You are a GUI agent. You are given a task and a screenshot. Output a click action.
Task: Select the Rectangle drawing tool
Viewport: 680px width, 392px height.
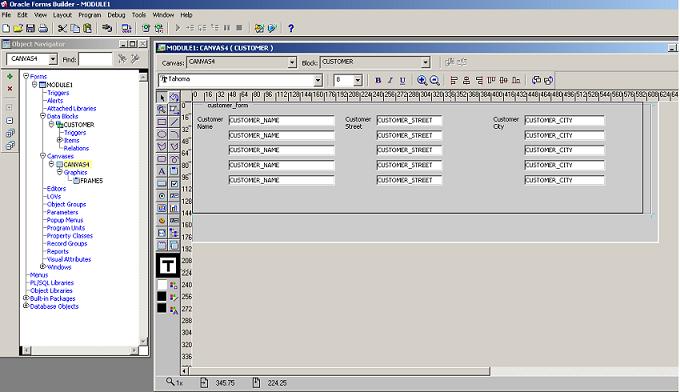click(162, 122)
